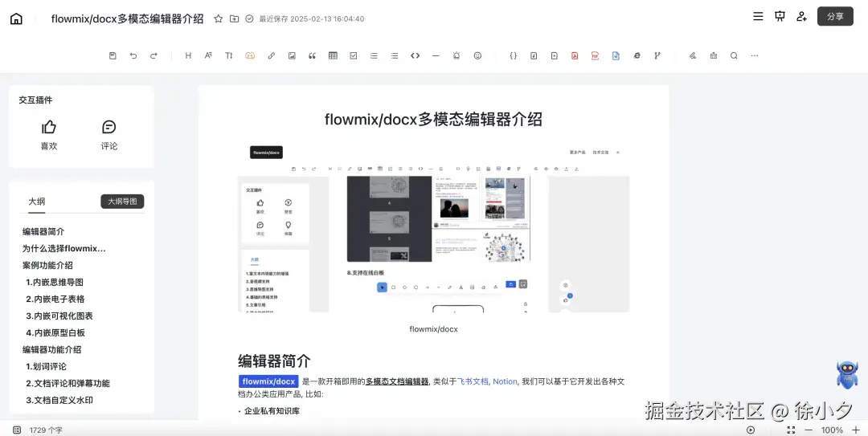The height and width of the screenshot is (436, 868).
Task: Open the Notion link
Action: 505,381
